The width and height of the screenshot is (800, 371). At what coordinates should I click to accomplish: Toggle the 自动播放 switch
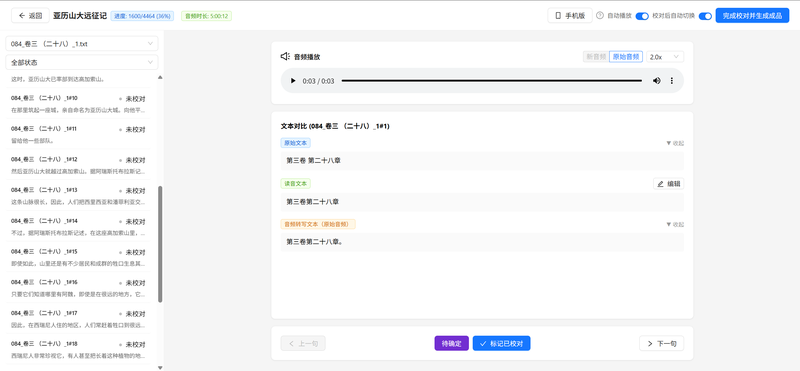click(x=642, y=16)
